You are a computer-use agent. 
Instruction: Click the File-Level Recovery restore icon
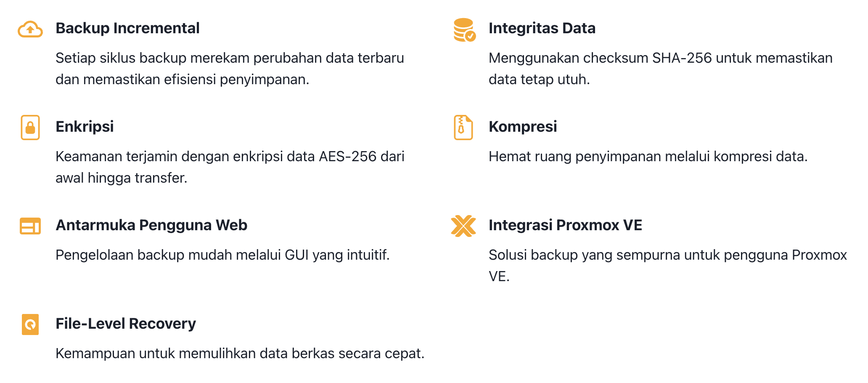[30, 324]
